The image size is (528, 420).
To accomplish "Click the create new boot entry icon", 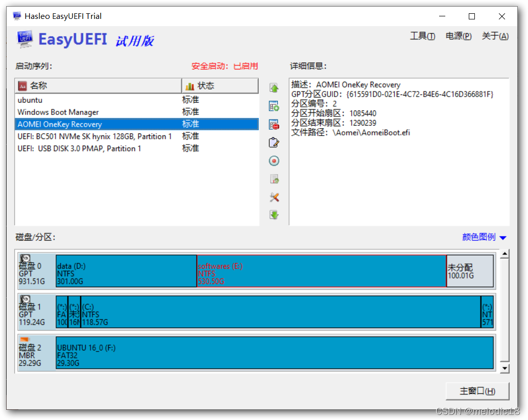I will [x=274, y=106].
